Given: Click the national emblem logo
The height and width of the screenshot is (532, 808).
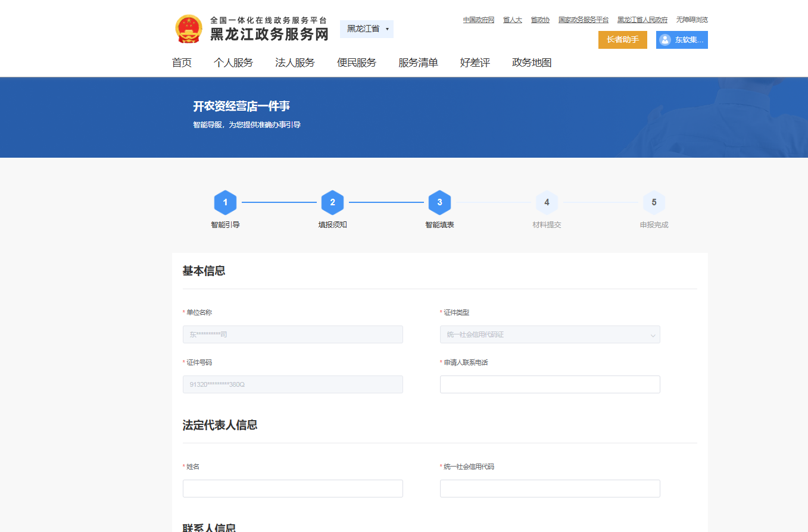Looking at the screenshot, I should (189, 29).
